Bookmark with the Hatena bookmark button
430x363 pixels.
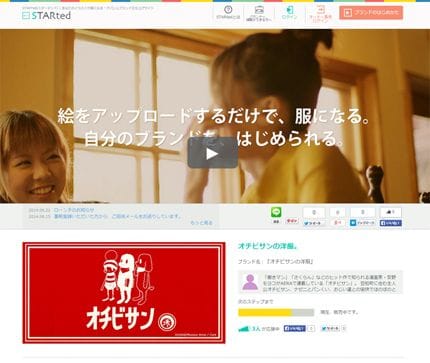click(362, 223)
